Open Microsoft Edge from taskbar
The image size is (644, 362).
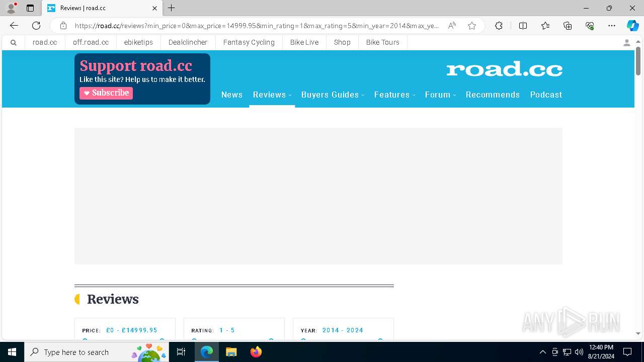pos(207,352)
